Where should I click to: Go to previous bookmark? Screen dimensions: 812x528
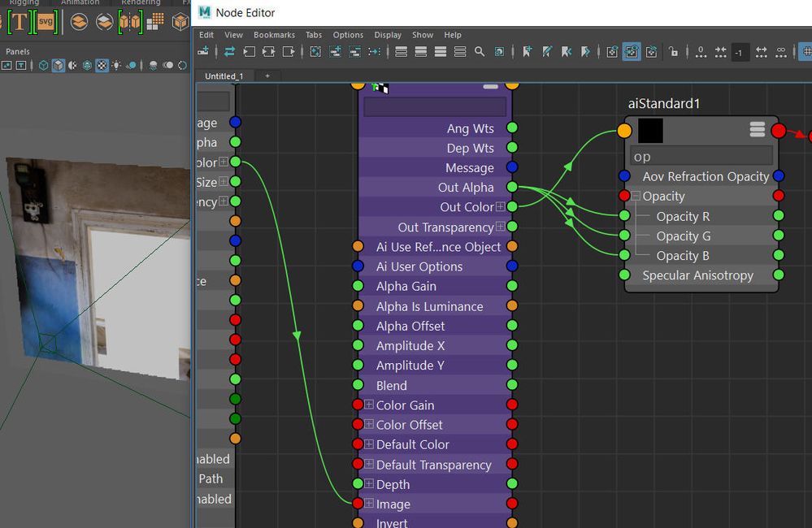pyautogui.click(x=567, y=51)
